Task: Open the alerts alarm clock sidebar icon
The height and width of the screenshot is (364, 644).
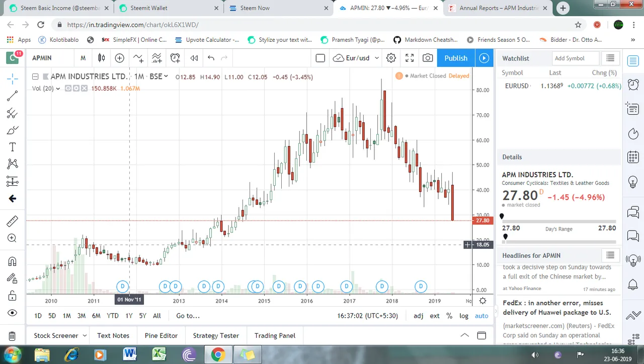Action: tap(633, 84)
